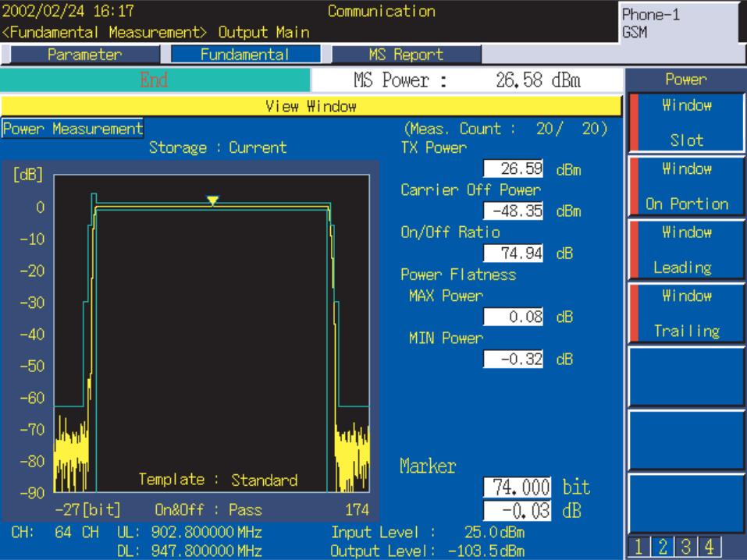Go to function page 1
Image resolution: width=747 pixels, height=560 pixels.
(639, 546)
